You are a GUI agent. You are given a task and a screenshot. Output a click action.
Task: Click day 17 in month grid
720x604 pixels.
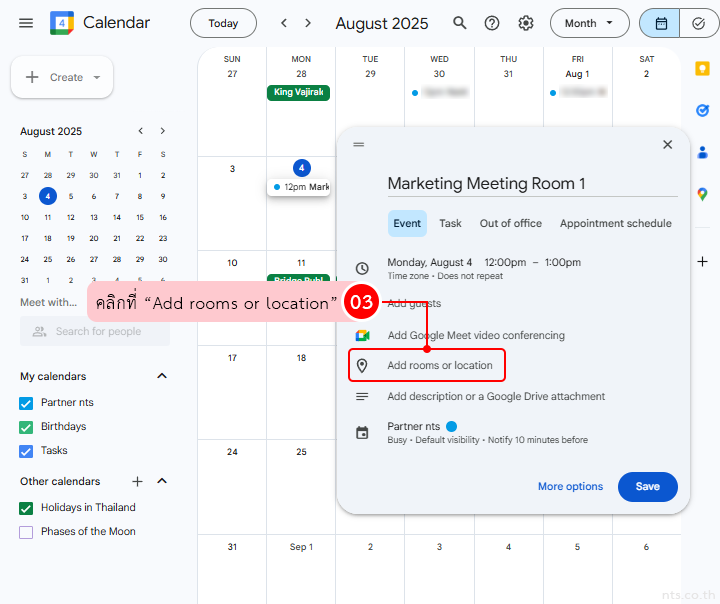tap(232, 358)
